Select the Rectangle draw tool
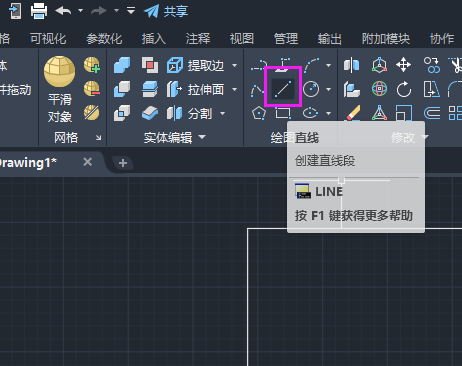 pyautogui.click(x=283, y=113)
